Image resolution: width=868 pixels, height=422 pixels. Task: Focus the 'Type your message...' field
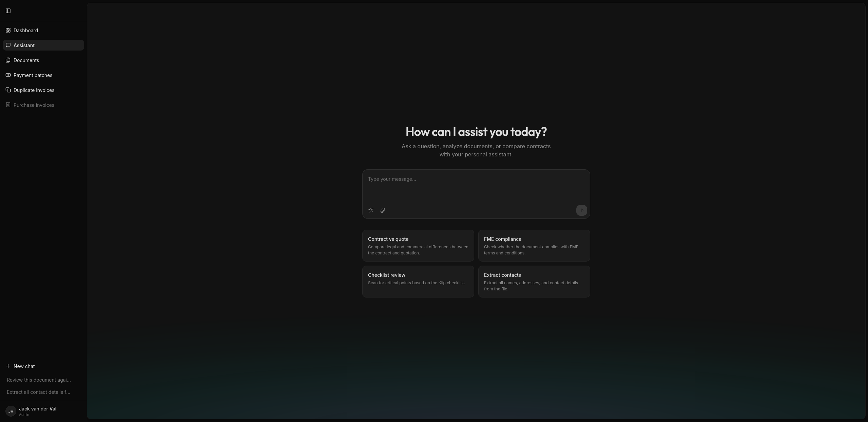pyautogui.click(x=476, y=187)
